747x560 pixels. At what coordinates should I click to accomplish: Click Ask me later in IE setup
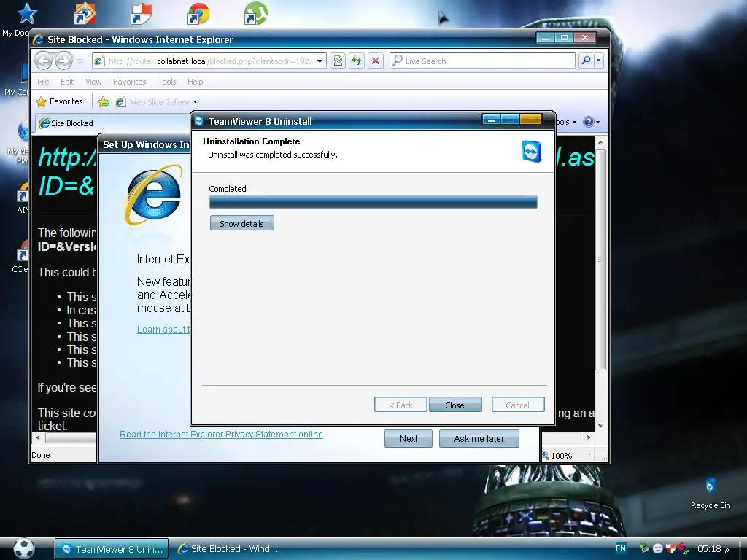pos(479,438)
